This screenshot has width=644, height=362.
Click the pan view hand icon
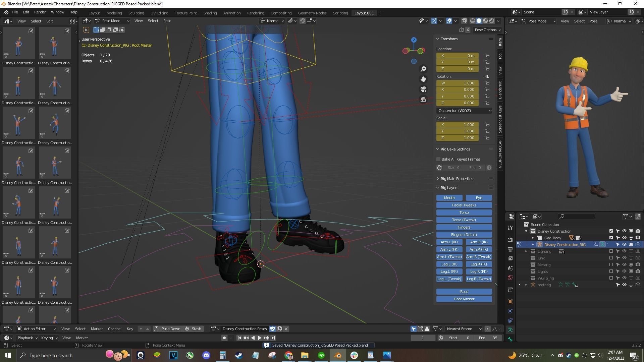click(x=423, y=79)
